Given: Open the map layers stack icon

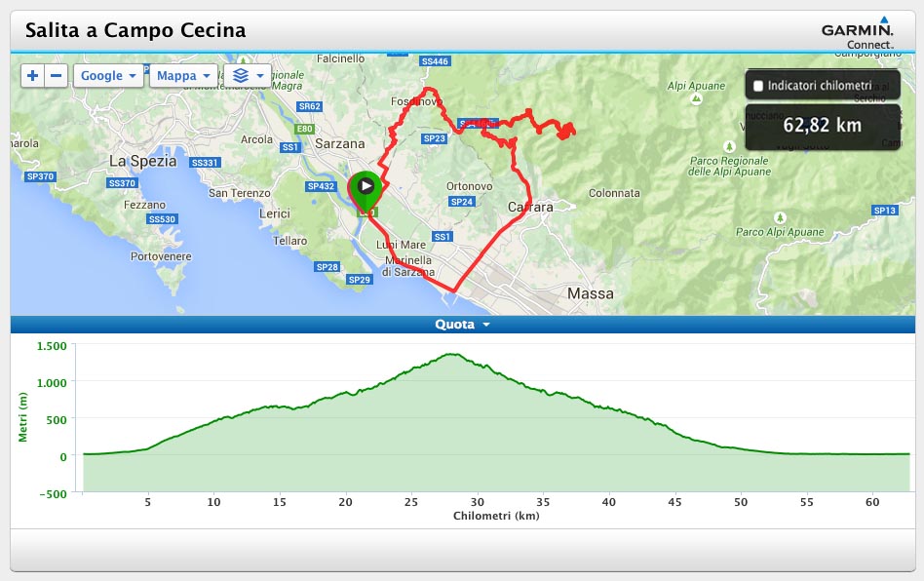Looking at the screenshot, I should pyautogui.click(x=241, y=75).
